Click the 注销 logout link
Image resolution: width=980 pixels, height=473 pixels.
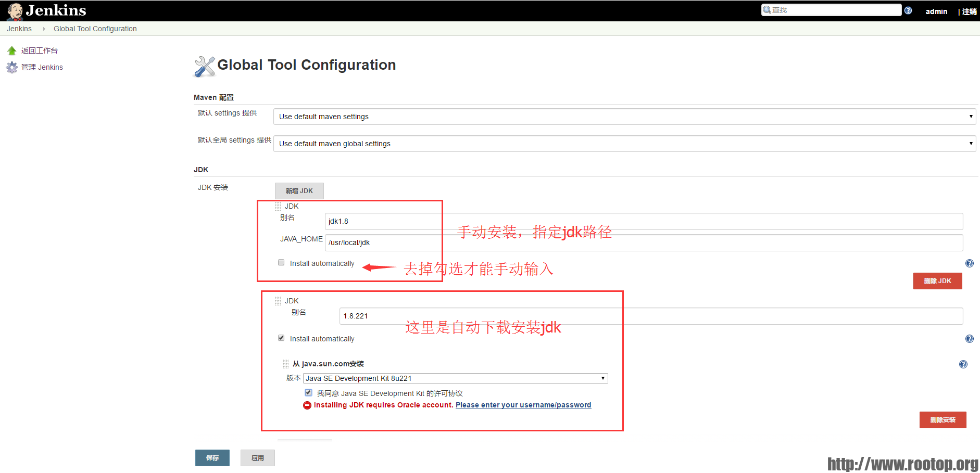point(969,11)
